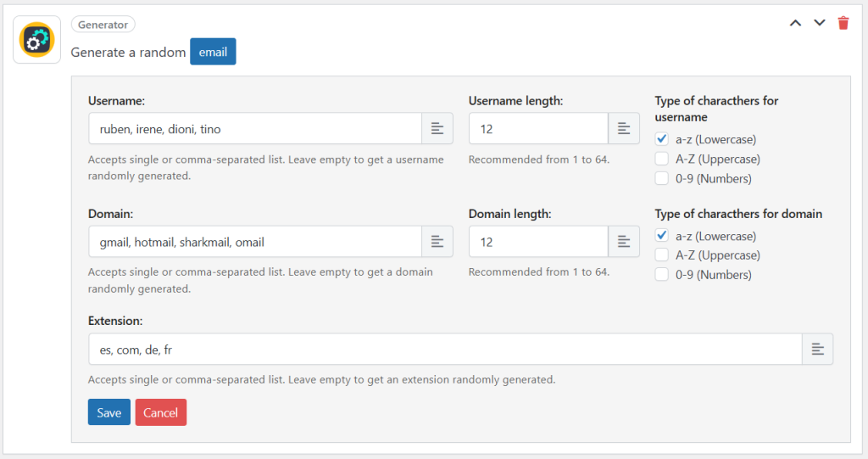Screen dimensions: 868x459
Task: Open the email type selector
Action: [x=213, y=52]
